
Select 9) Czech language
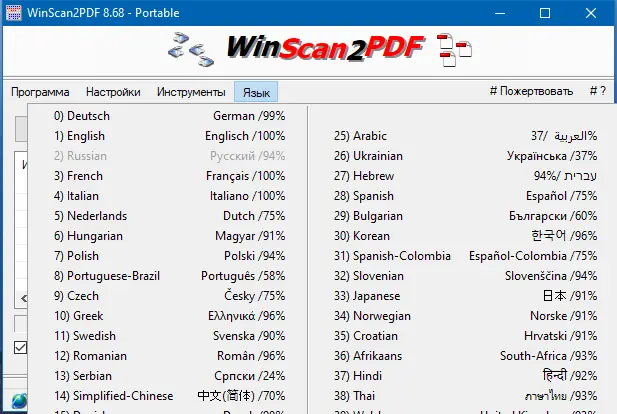click(168, 296)
